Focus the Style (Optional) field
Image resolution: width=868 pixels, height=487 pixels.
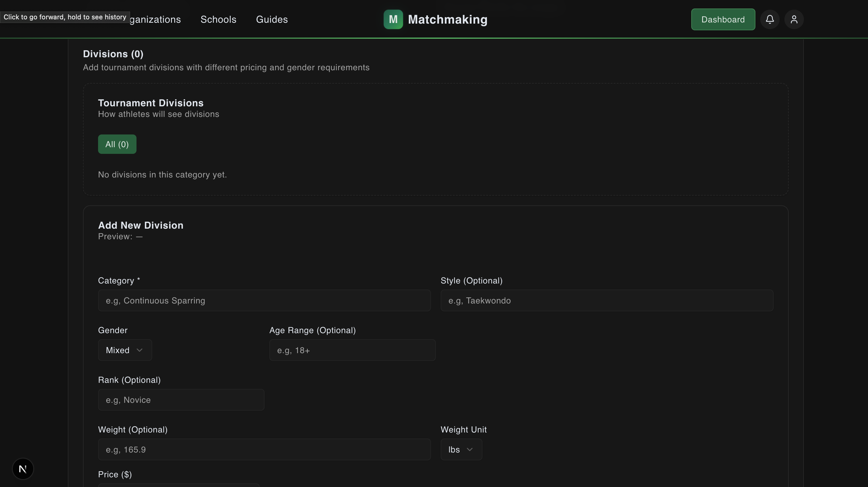point(607,300)
